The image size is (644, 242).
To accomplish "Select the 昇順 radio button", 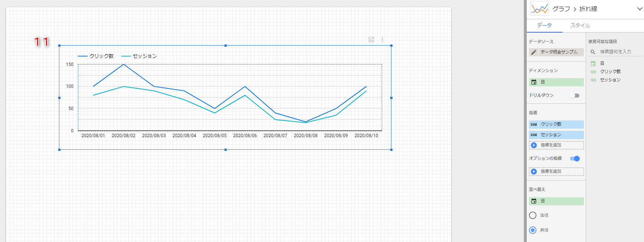I will pyautogui.click(x=533, y=230).
